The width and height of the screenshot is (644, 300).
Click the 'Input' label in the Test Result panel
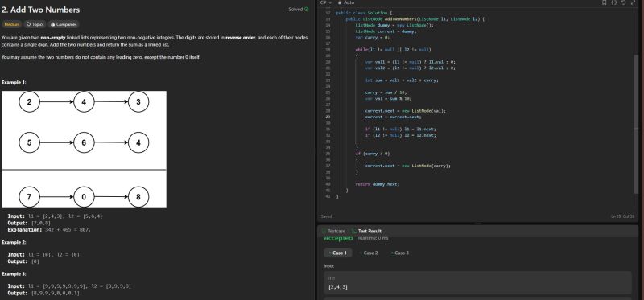point(328,266)
